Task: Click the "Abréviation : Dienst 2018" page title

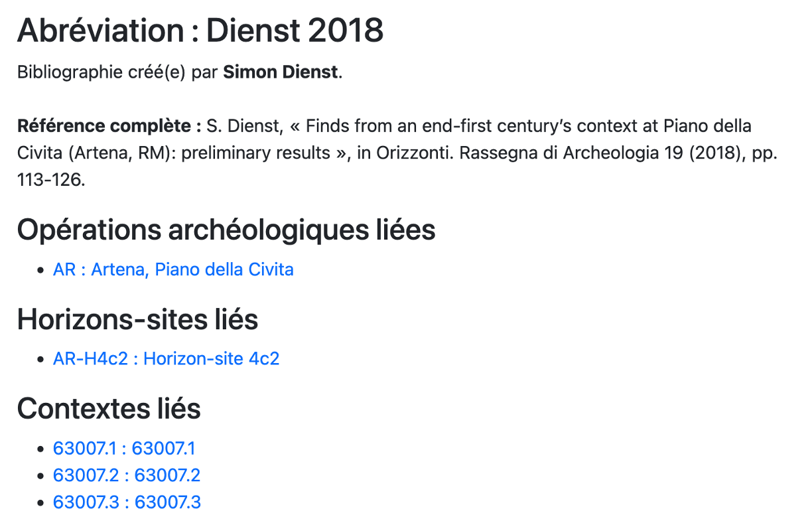Action: tap(200, 31)
